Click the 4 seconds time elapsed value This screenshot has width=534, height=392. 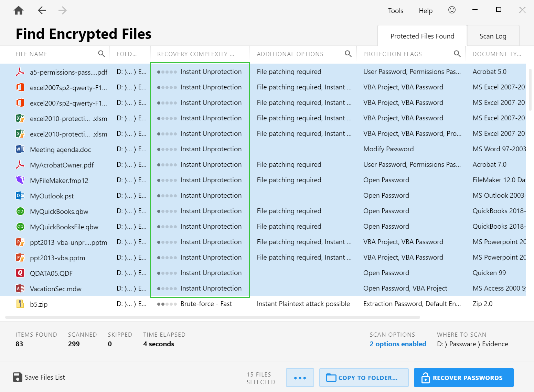click(x=159, y=344)
